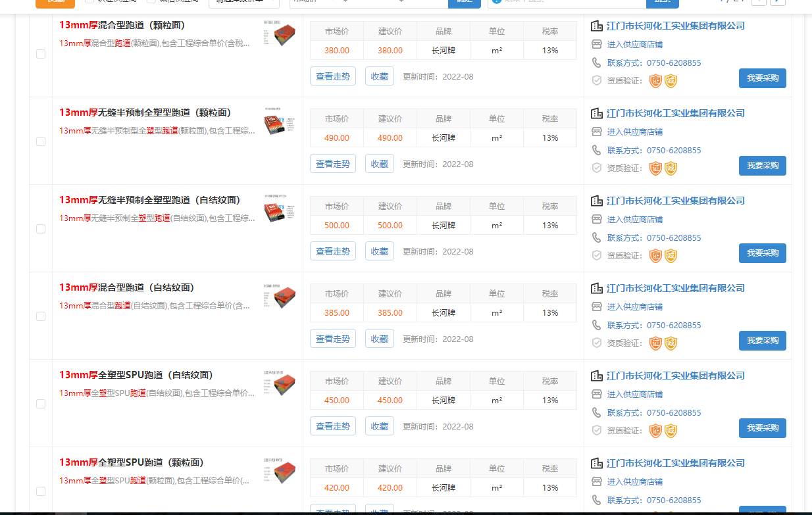Click the company building icon in the 490.00 row
812x515 pixels.
597,113
